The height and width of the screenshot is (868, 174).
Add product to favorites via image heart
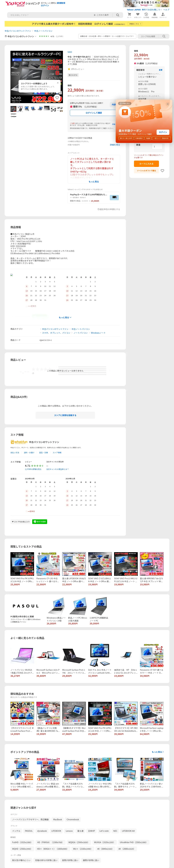coord(57,98)
